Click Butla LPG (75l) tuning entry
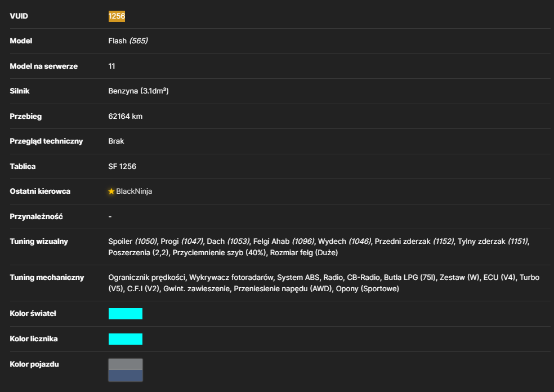 (x=409, y=278)
